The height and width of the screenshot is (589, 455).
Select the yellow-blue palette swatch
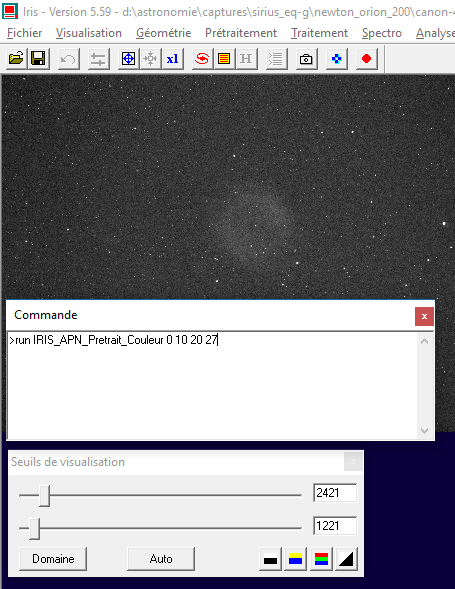tap(295, 559)
